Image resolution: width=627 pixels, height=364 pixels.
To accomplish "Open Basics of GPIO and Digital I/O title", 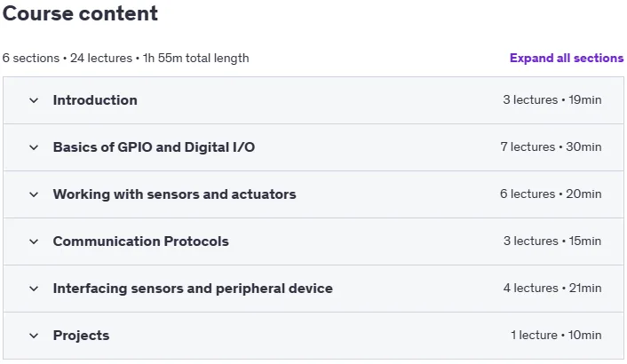I will (154, 147).
